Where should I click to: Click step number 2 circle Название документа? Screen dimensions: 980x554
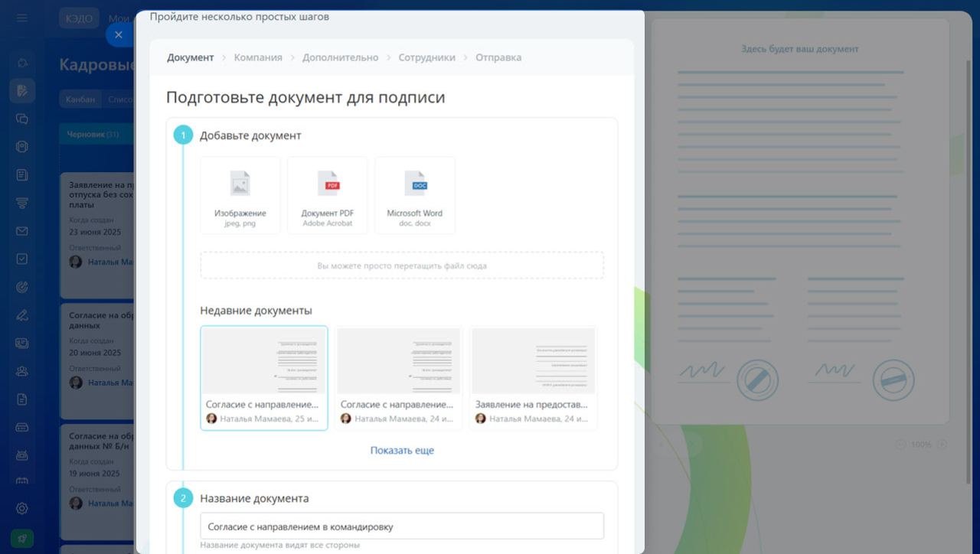[183, 498]
